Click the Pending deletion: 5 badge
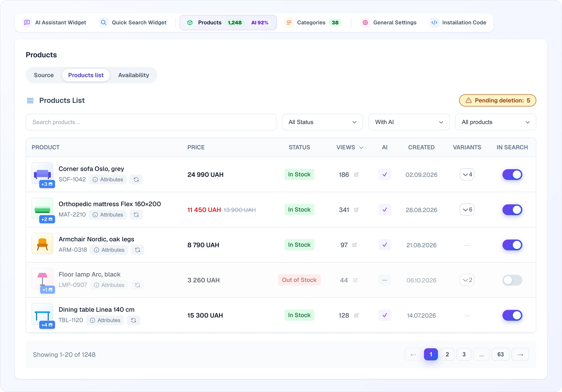 click(498, 100)
